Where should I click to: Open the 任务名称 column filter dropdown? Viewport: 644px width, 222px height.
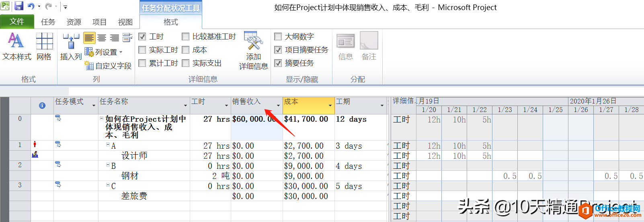point(185,106)
